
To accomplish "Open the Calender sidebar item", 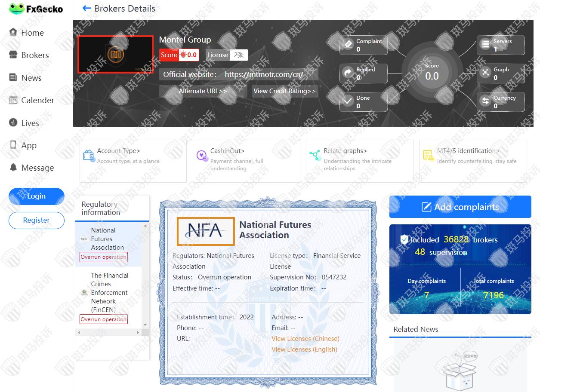I will point(37,100).
